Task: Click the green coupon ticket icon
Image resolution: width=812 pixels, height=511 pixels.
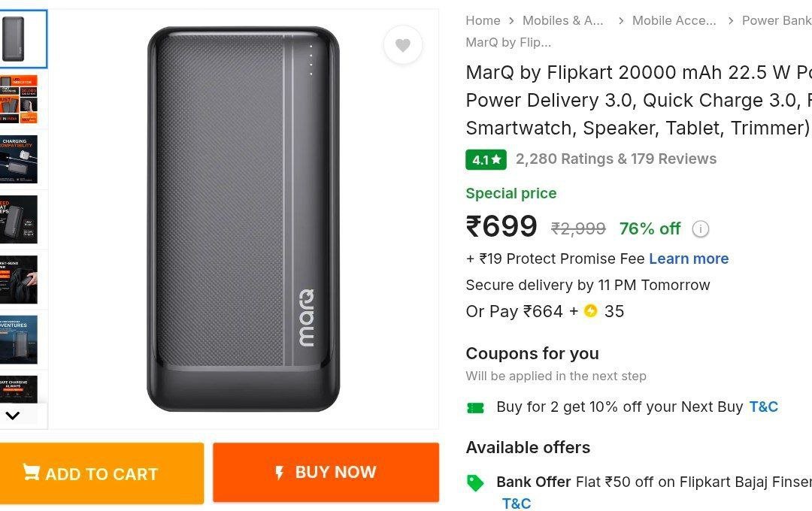Action: (x=475, y=408)
